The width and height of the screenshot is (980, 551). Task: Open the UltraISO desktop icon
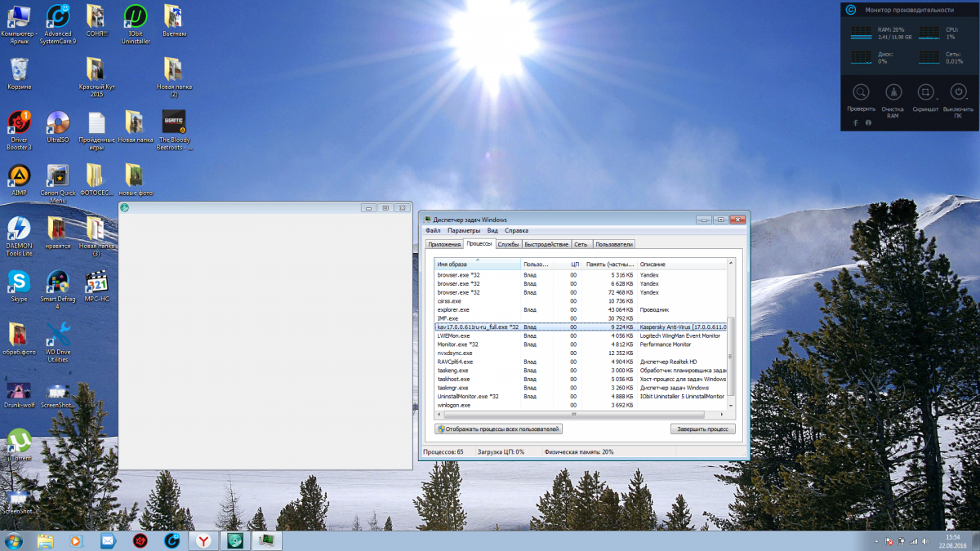[58, 124]
